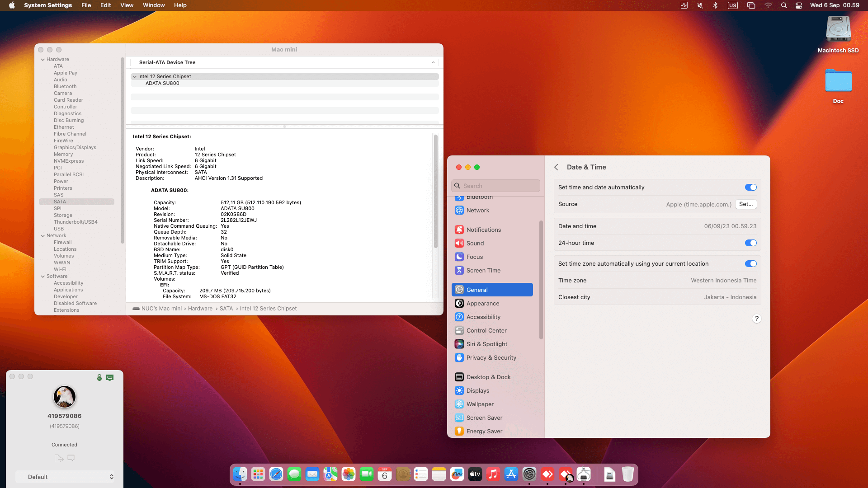
Task: Open Siri & Spotlight sidebar icon
Action: click(x=459, y=344)
